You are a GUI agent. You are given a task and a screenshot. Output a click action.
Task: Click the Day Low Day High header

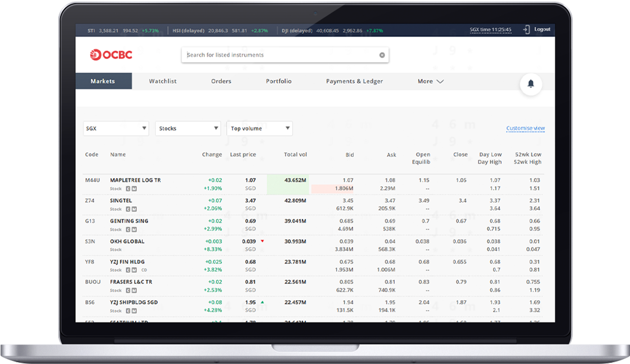490,158
